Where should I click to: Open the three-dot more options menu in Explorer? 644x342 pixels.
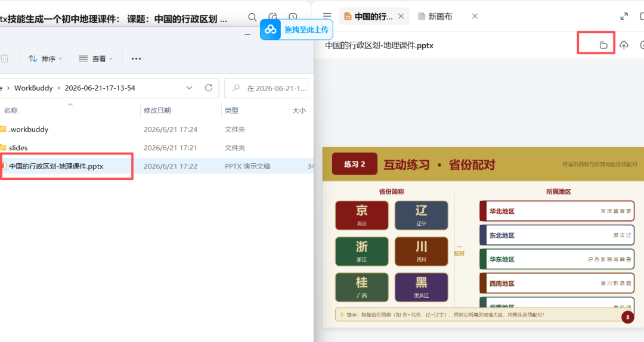click(137, 59)
